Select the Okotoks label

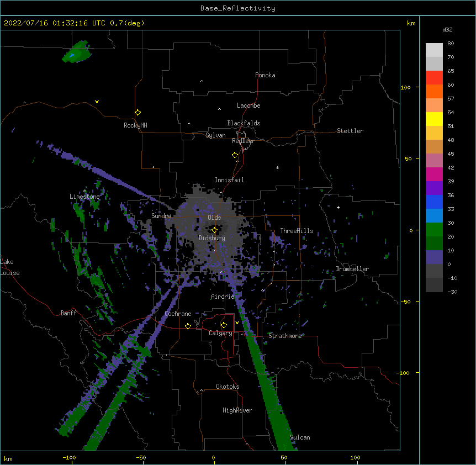point(228,387)
